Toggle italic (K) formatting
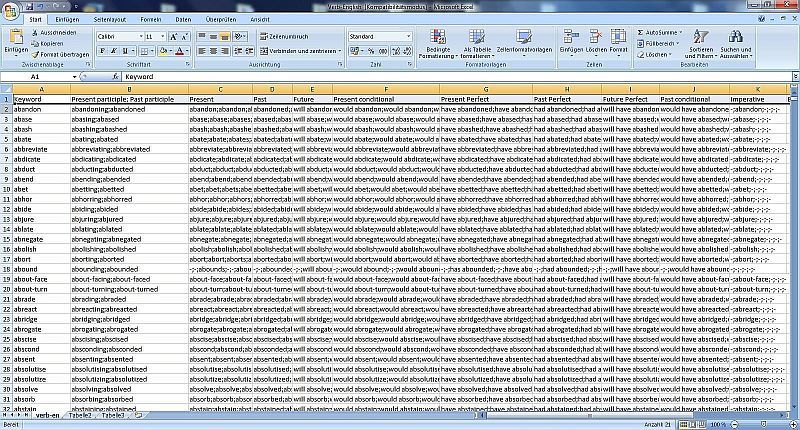The width and height of the screenshot is (800, 430). pos(114,51)
